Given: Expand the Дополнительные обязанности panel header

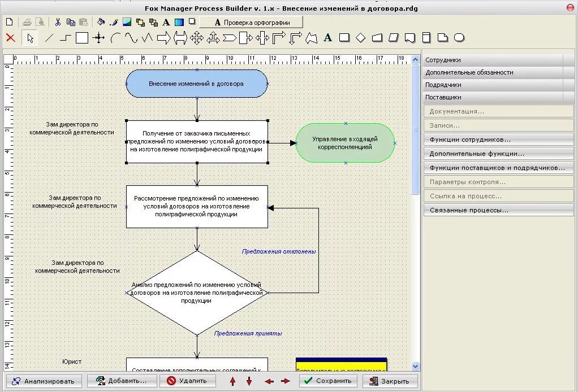Looking at the screenshot, I should pos(499,72).
